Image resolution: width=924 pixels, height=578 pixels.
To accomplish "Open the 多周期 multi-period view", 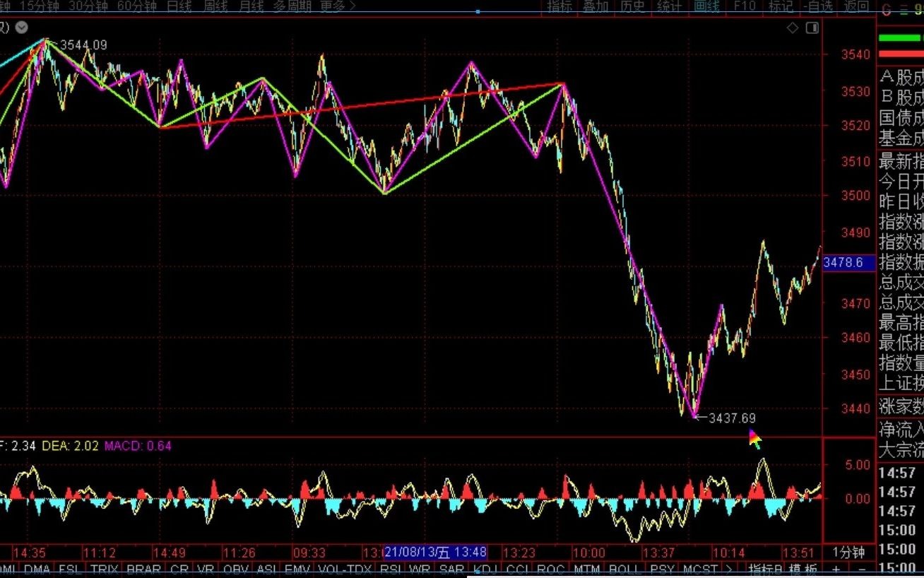I will 292,6.
